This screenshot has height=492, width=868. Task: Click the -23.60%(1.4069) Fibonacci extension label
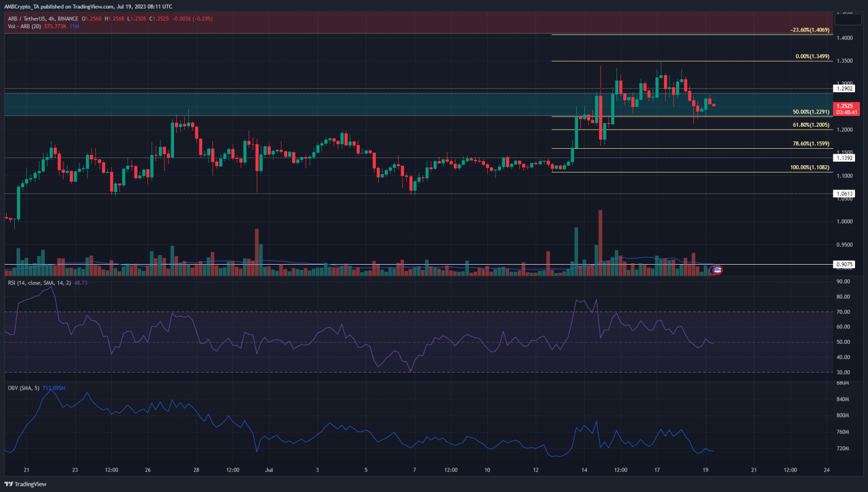[810, 30]
